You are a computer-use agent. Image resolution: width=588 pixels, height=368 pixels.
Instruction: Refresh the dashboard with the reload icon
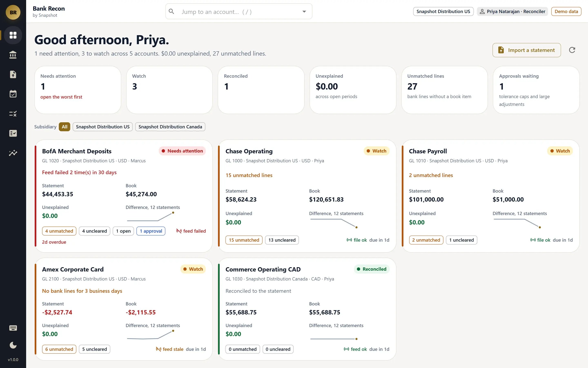pos(572,50)
